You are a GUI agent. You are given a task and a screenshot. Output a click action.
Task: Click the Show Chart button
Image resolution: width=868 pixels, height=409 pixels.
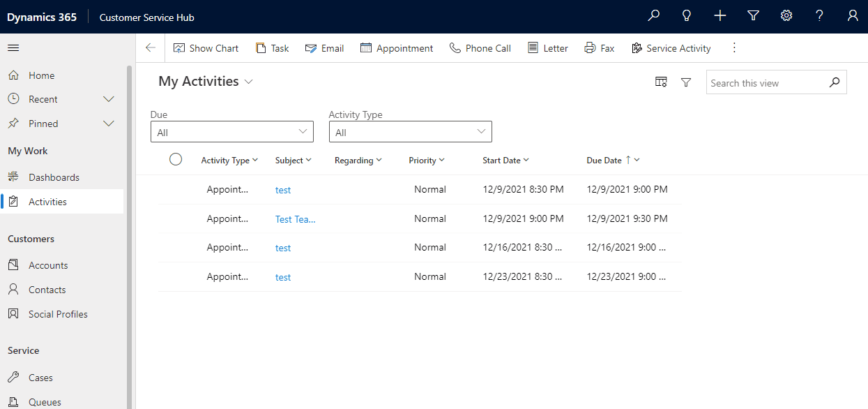[206, 48]
